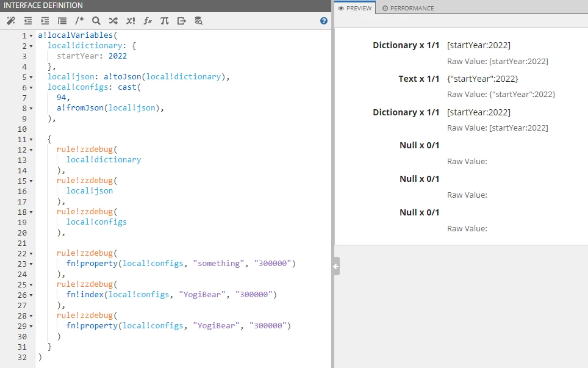The width and height of the screenshot is (588, 368).
Task: Open the database query editor icon
Action: [199, 21]
